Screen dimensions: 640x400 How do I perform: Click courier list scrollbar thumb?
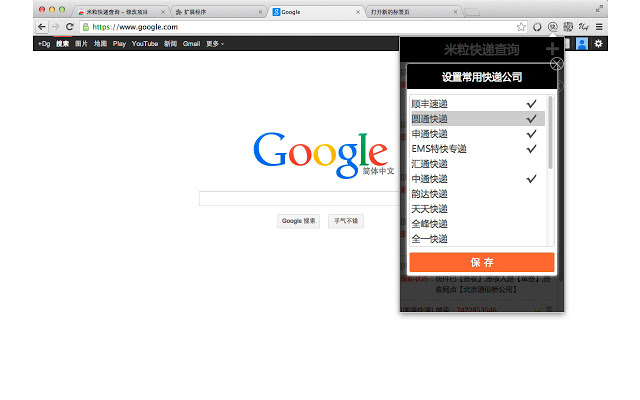tap(550, 133)
